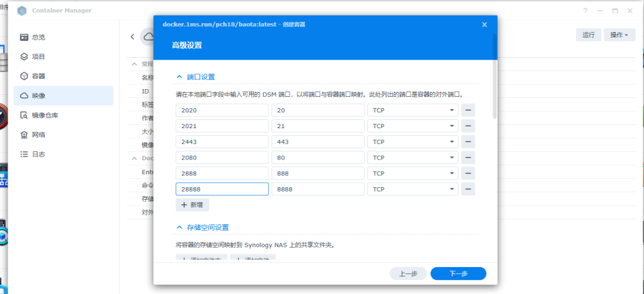
Task: Remove the 2021 to 21 port mapping
Action: [x=468, y=126]
